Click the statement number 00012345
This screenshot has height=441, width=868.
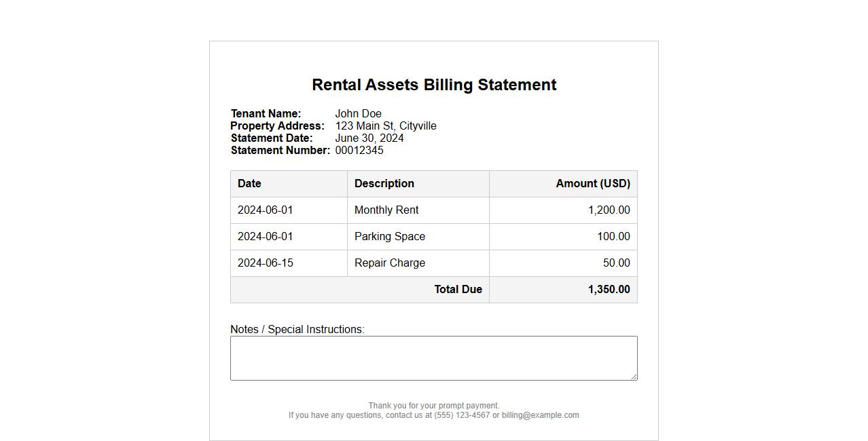(359, 151)
